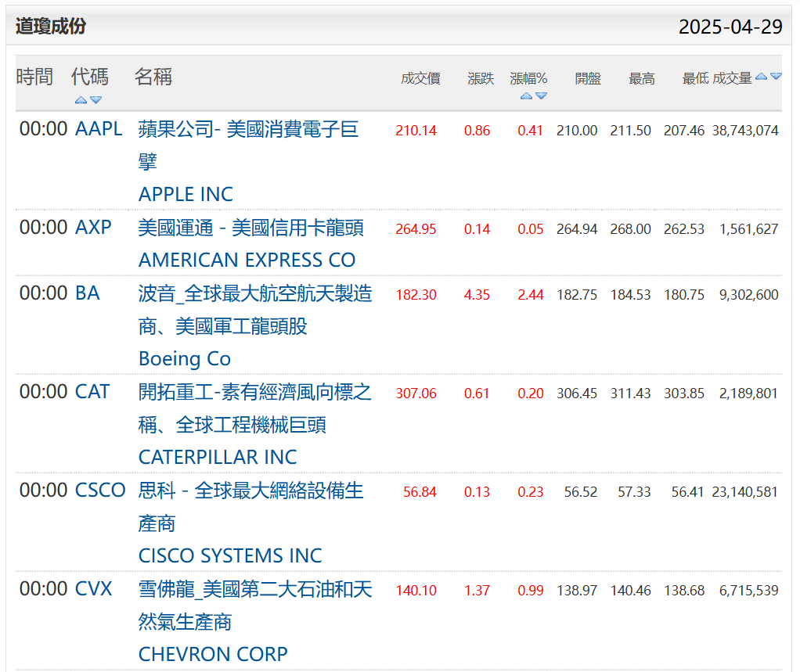Click the 開盤 column header
The image size is (800, 672).
(x=588, y=78)
